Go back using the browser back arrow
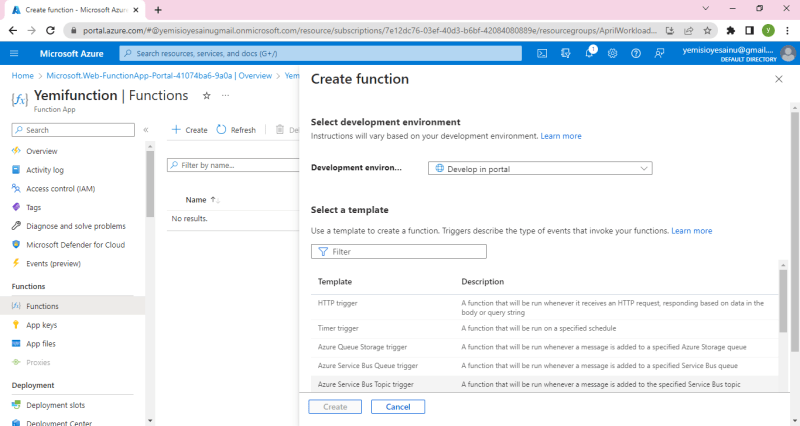800x426 pixels. [x=13, y=31]
